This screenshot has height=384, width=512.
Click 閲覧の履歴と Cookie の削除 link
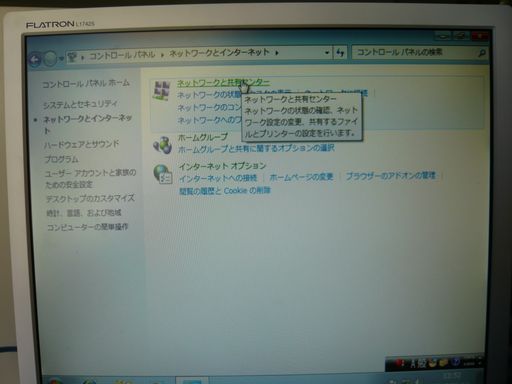[225, 191]
